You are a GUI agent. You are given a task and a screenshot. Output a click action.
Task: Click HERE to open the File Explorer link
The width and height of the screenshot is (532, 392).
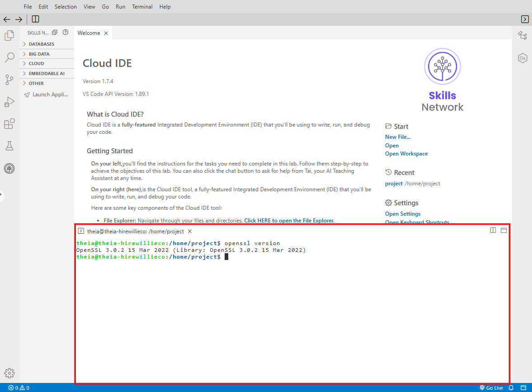tap(289, 221)
